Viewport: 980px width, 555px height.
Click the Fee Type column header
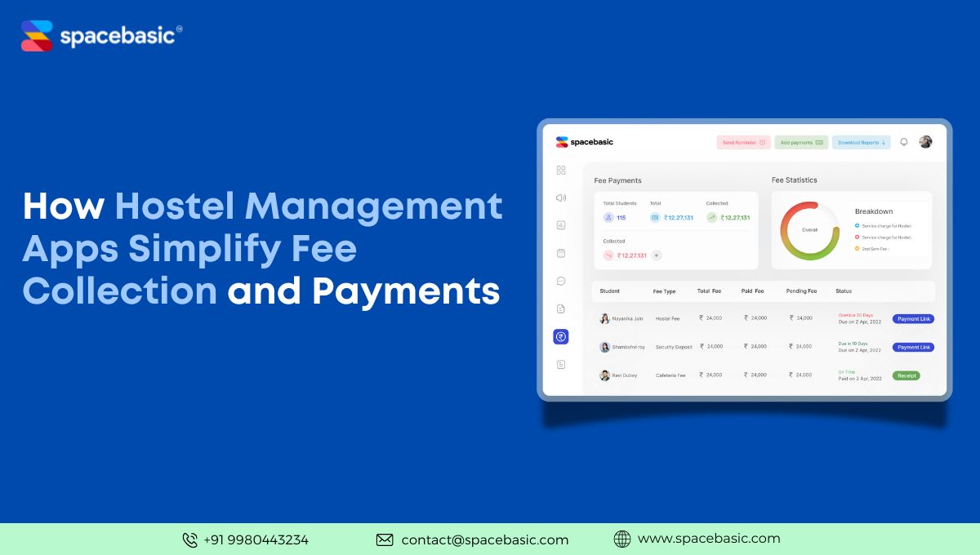[x=665, y=291]
